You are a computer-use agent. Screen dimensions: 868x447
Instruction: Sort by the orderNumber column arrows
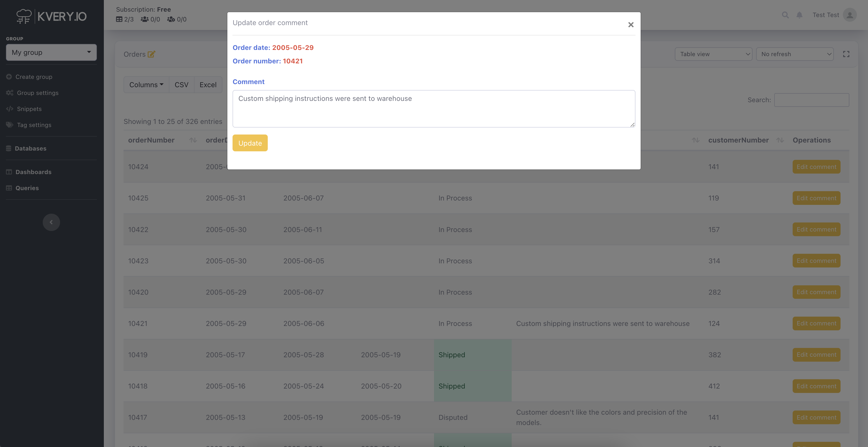pos(193,140)
